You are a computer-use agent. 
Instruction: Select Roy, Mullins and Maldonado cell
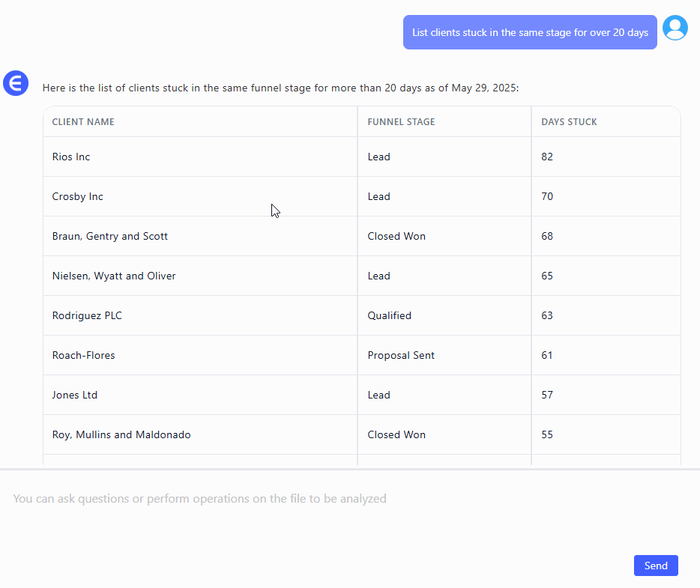point(121,435)
